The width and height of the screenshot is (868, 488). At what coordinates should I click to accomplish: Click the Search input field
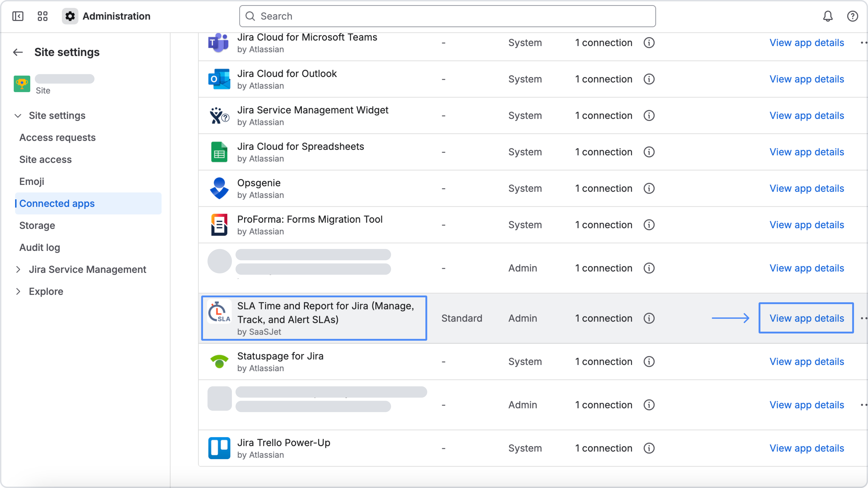click(447, 16)
